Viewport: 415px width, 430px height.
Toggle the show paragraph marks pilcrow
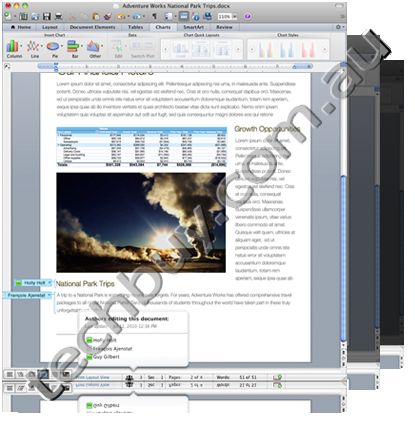[x=154, y=16]
